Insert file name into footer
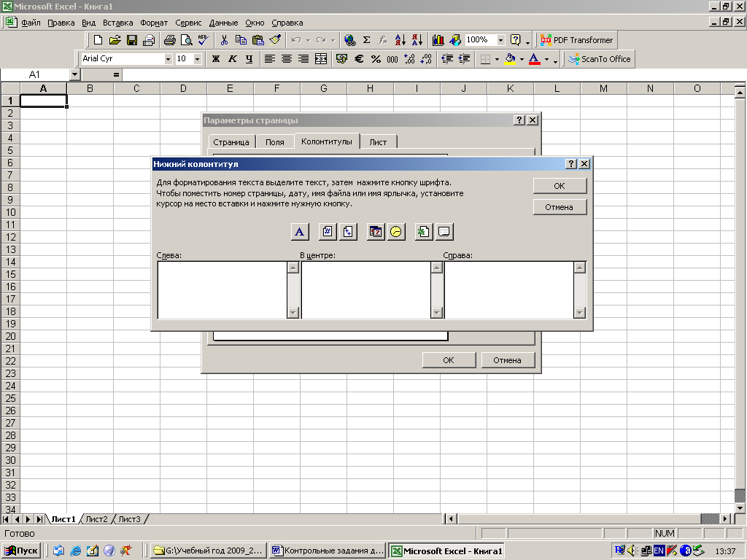Image resolution: width=747 pixels, height=560 pixels. 424,232
